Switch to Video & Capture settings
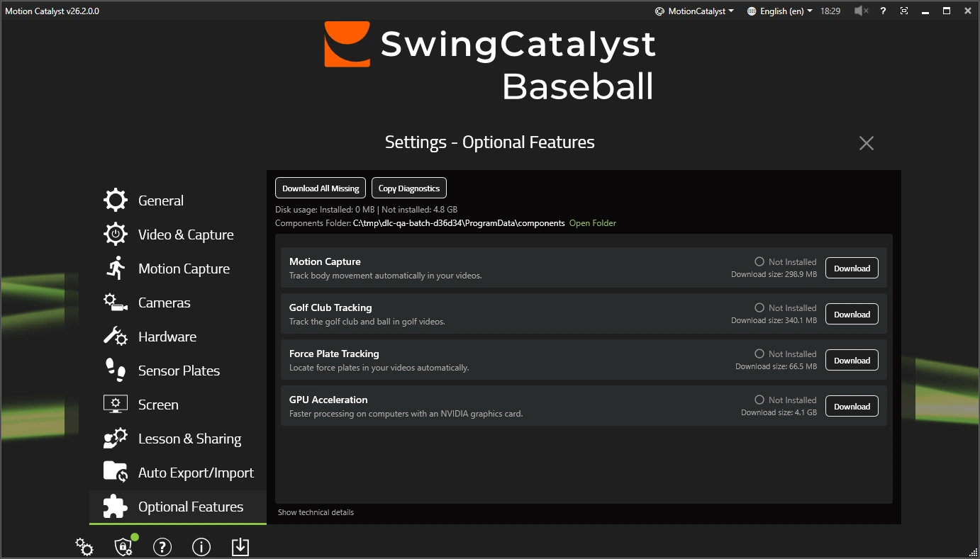The image size is (980, 559). tap(186, 235)
